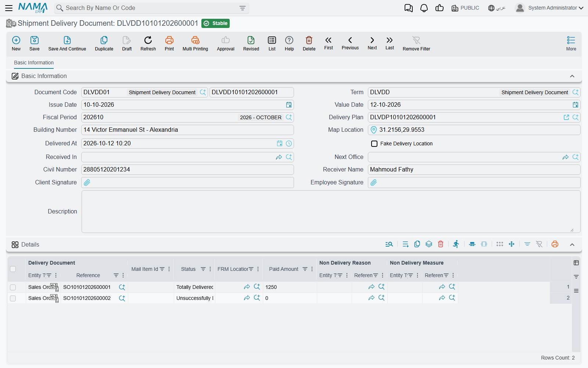
Task: Collapse the Basic Information section
Action: [572, 76]
